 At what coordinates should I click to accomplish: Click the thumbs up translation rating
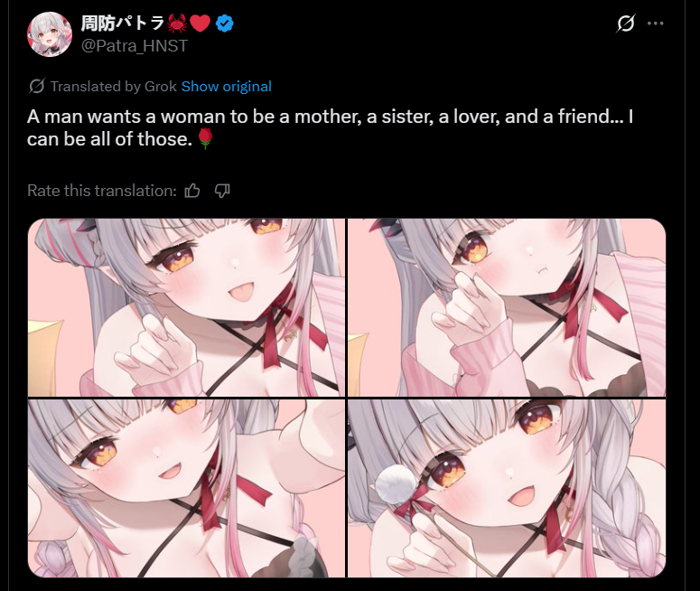pyautogui.click(x=192, y=191)
